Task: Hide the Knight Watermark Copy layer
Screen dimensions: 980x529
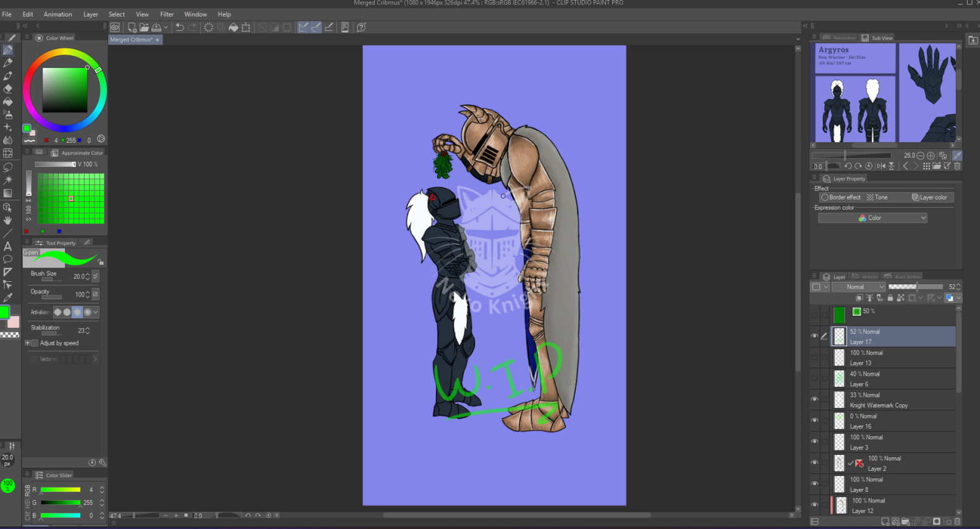Action: coord(814,399)
